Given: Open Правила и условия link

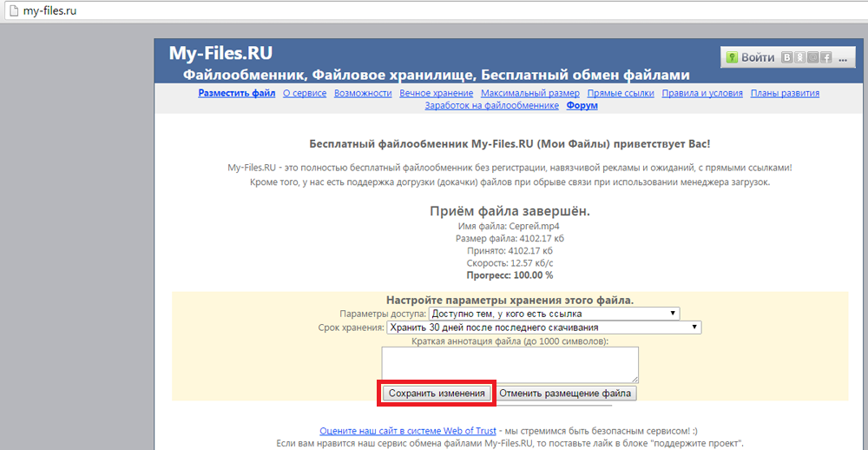Looking at the screenshot, I should (x=702, y=93).
